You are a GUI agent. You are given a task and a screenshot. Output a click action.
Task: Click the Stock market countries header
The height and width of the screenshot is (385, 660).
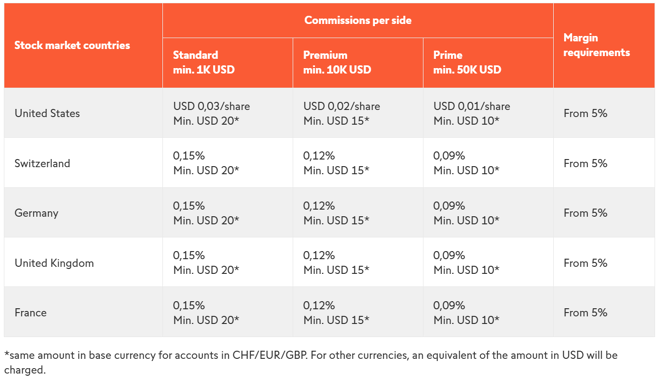click(72, 45)
